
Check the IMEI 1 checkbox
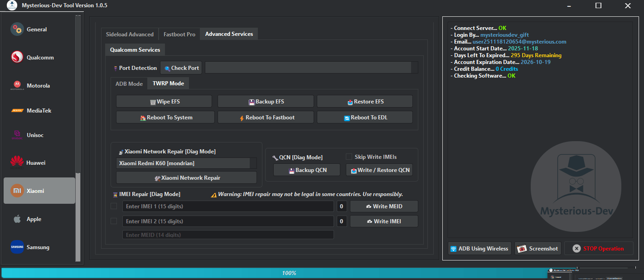pyautogui.click(x=114, y=206)
